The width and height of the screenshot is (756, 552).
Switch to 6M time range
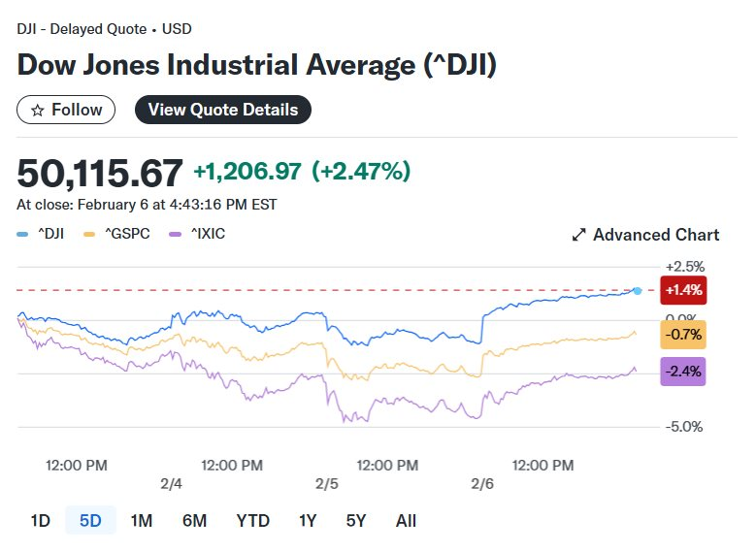194,521
